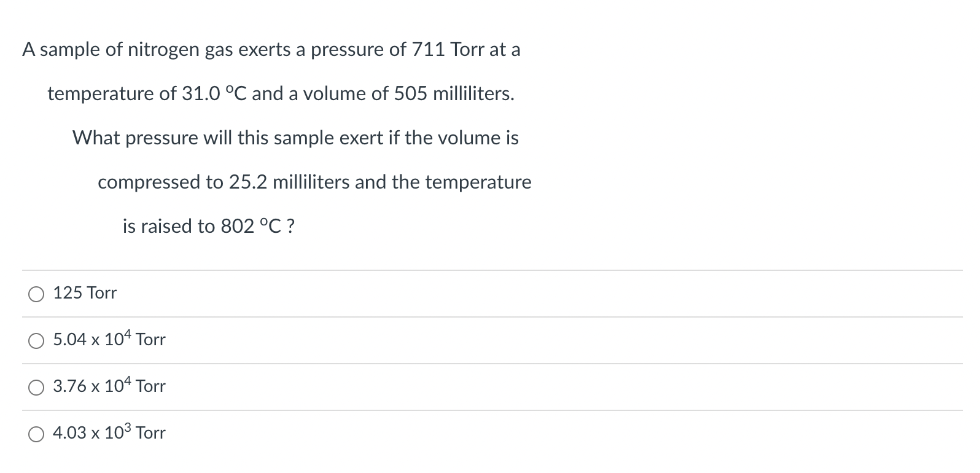Click the answer text 5.04 x 10^4 Torr
This screenshot has height=473, width=980.
pyautogui.click(x=109, y=340)
